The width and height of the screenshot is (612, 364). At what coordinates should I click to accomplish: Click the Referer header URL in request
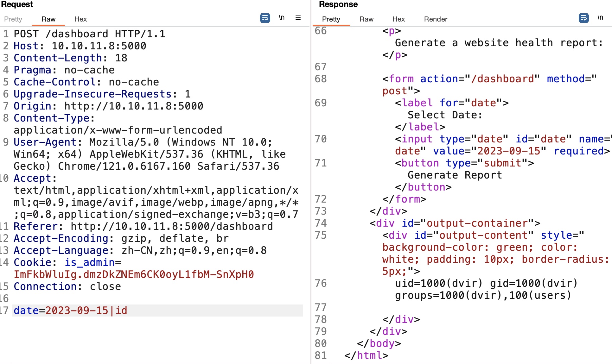172,226
